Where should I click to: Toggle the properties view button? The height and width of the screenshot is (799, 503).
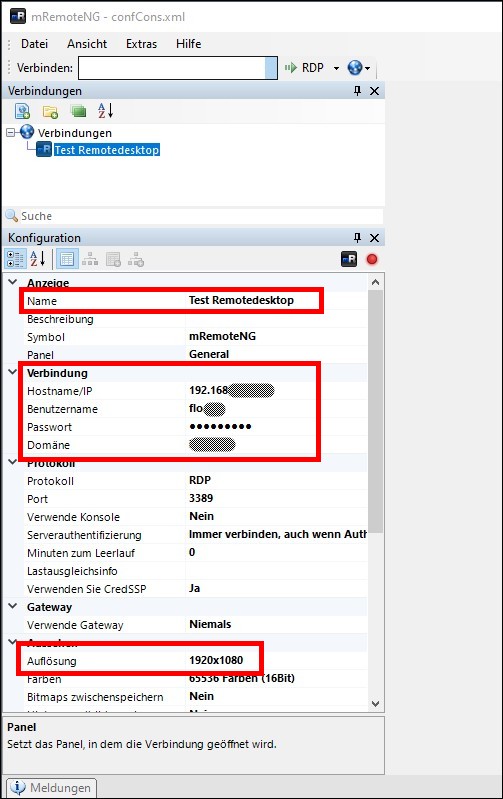coord(67,259)
